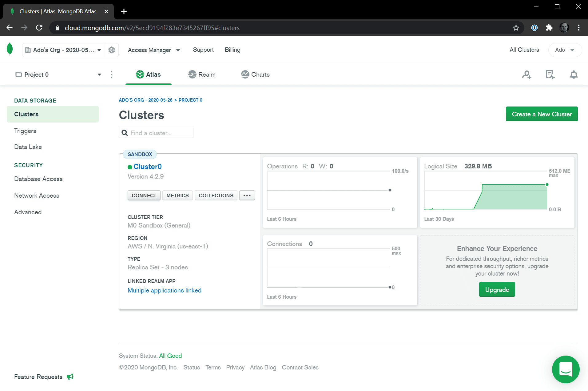This screenshot has height=391, width=588.
Task: Open the Project 0 selector dropdown
Action: click(x=58, y=75)
